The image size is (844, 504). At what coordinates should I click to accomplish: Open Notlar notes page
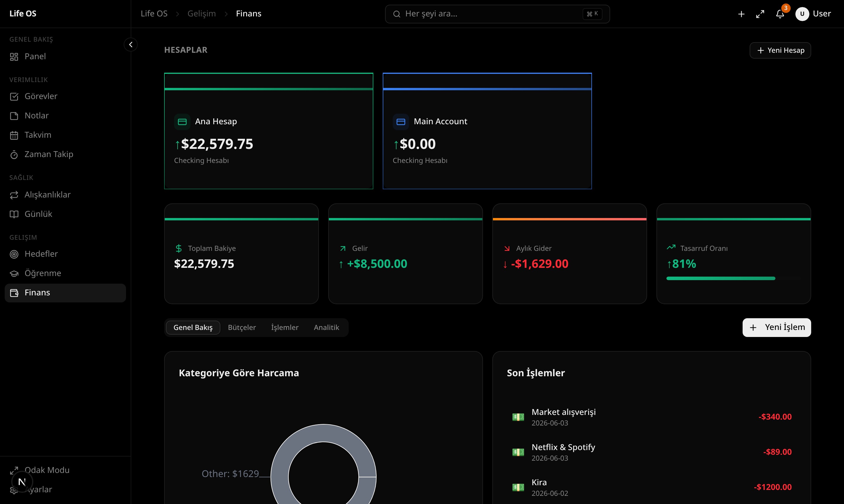coord(65,116)
